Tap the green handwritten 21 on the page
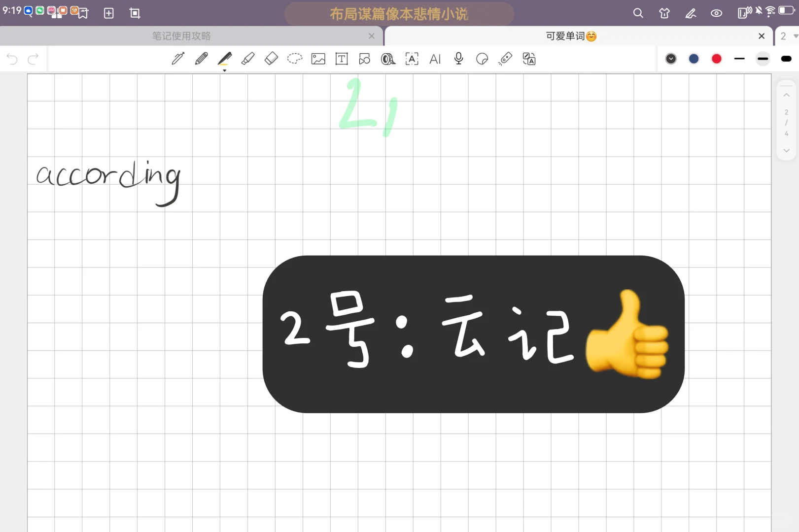Screen dimensions: 799x532 (x=368, y=106)
